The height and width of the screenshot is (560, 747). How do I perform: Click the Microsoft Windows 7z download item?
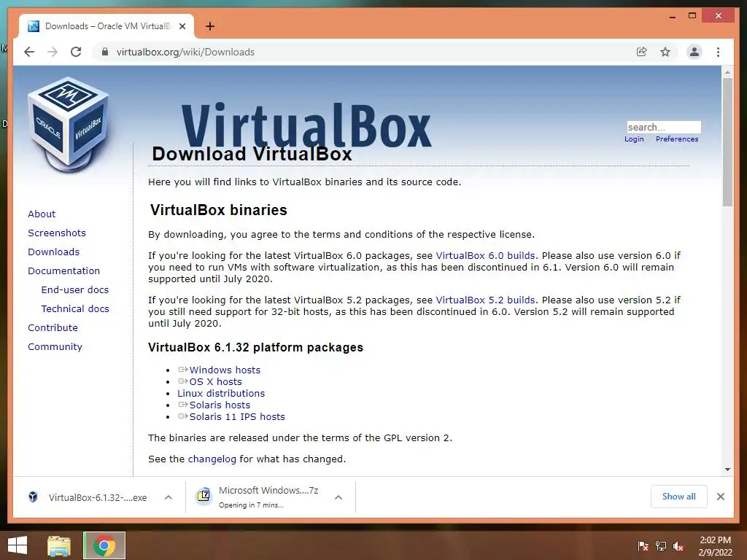pyautogui.click(x=268, y=497)
